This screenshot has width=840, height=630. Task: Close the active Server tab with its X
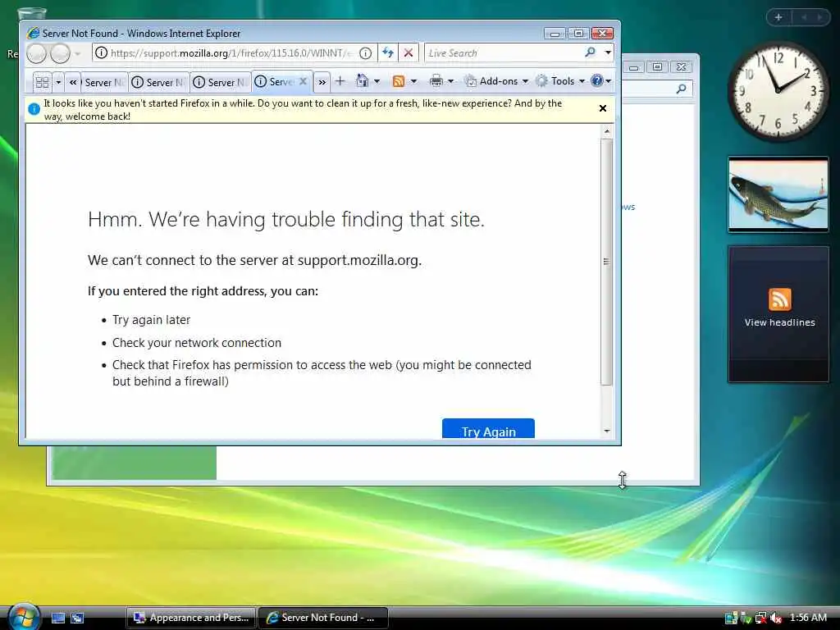(303, 81)
